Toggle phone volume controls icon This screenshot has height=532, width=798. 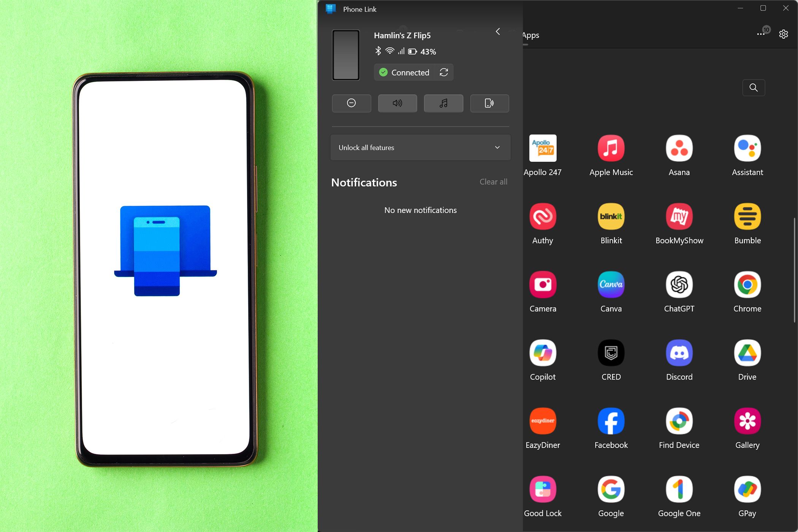[x=397, y=103]
